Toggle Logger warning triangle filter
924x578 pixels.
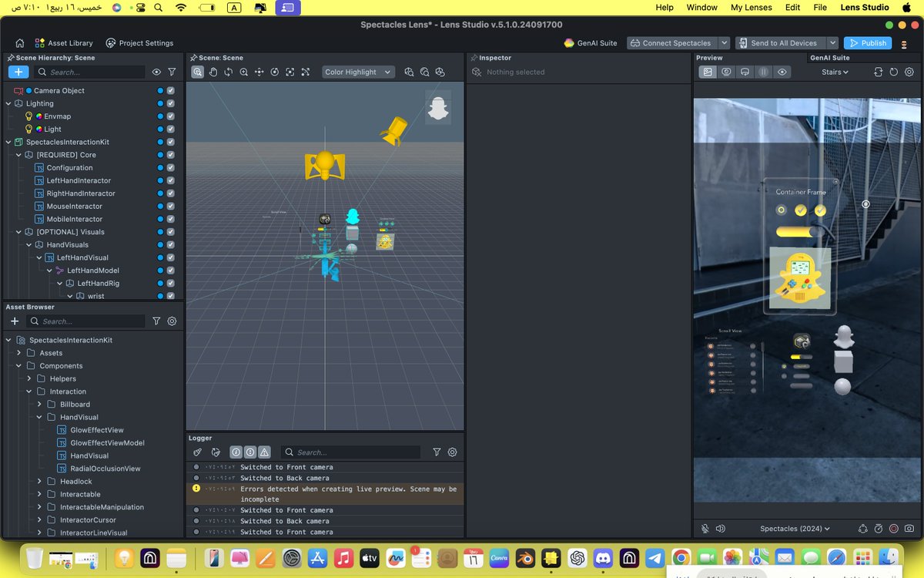pos(264,452)
